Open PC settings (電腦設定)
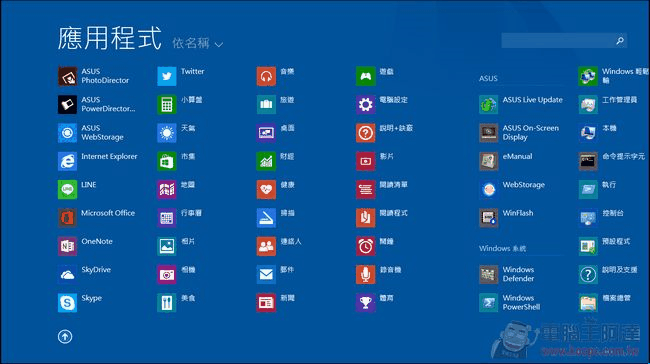This screenshot has width=650, height=364. (382, 104)
